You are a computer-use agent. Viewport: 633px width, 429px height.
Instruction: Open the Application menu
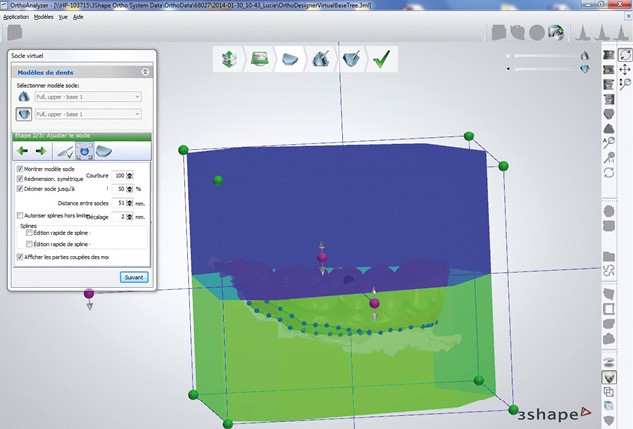point(16,18)
